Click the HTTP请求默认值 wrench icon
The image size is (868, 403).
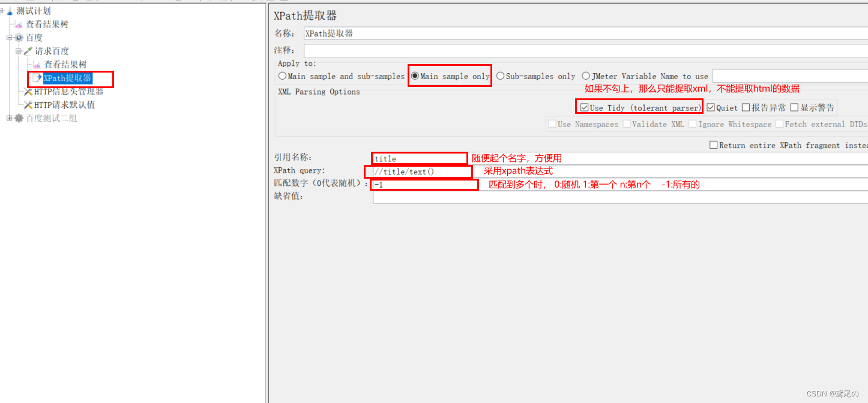click(28, 105)
